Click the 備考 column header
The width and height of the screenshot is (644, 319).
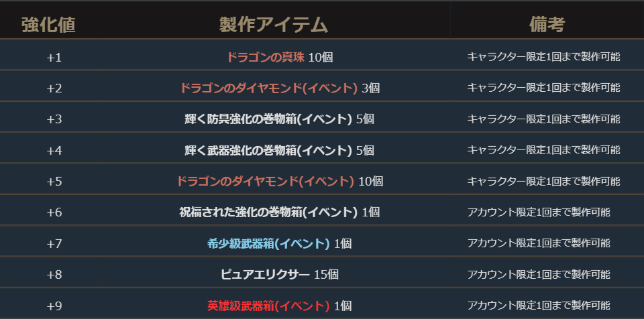coord(547,25)
